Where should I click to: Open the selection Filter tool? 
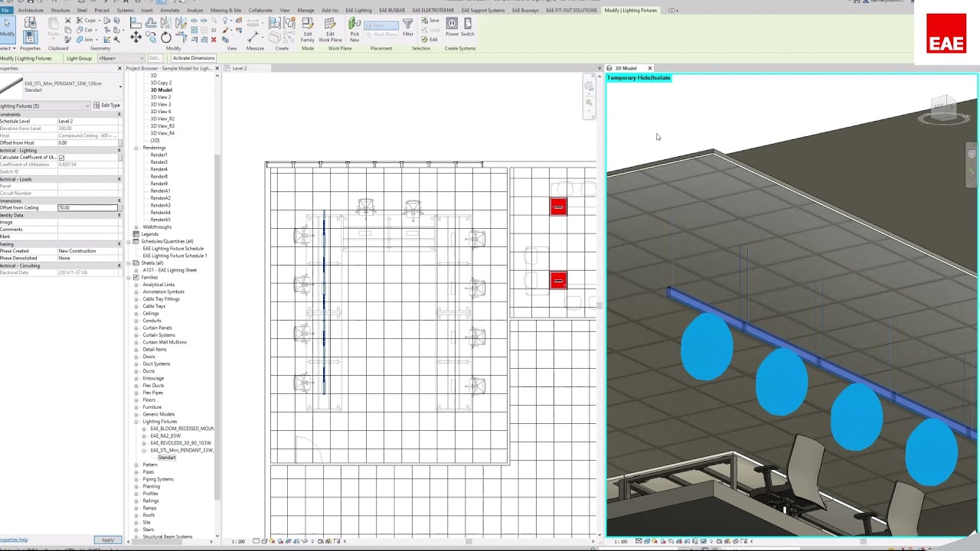pos(408,28)
